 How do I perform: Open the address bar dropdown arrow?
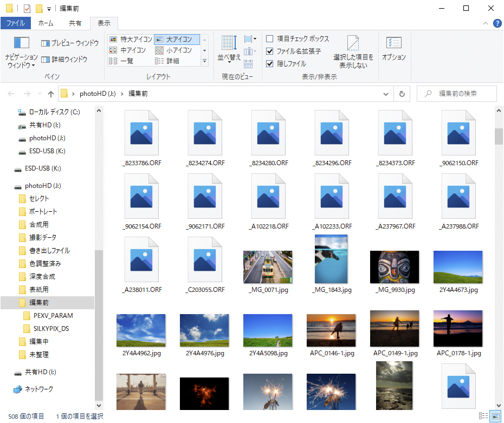(x=386, y=93)
